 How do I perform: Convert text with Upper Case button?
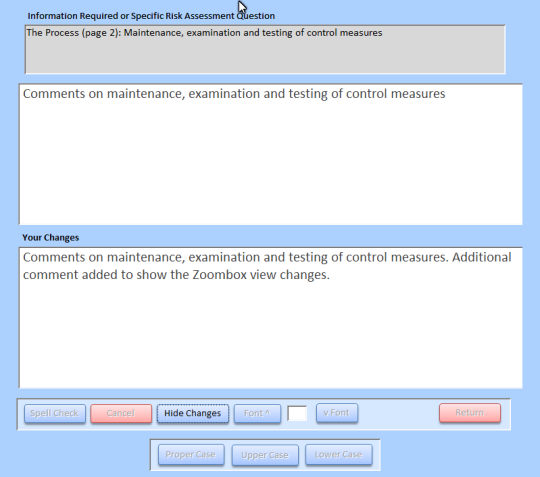(x=265, y=455)
